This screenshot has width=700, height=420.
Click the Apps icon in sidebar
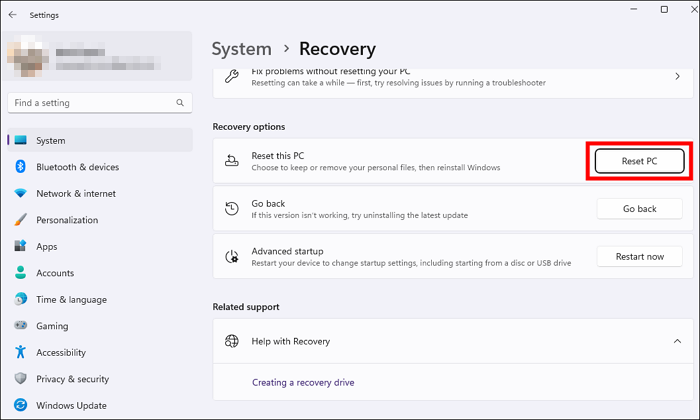[x=21, y=246]
